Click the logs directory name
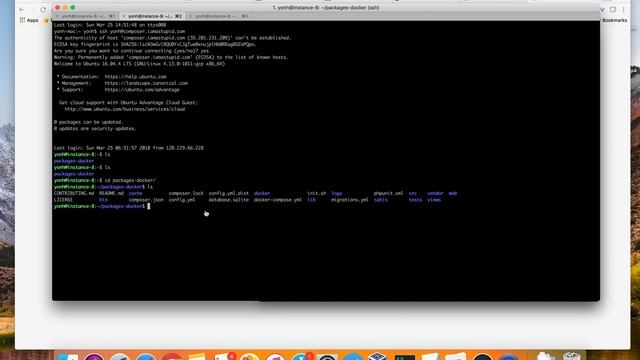Screen dimensions: 640x360 [337, 193]
